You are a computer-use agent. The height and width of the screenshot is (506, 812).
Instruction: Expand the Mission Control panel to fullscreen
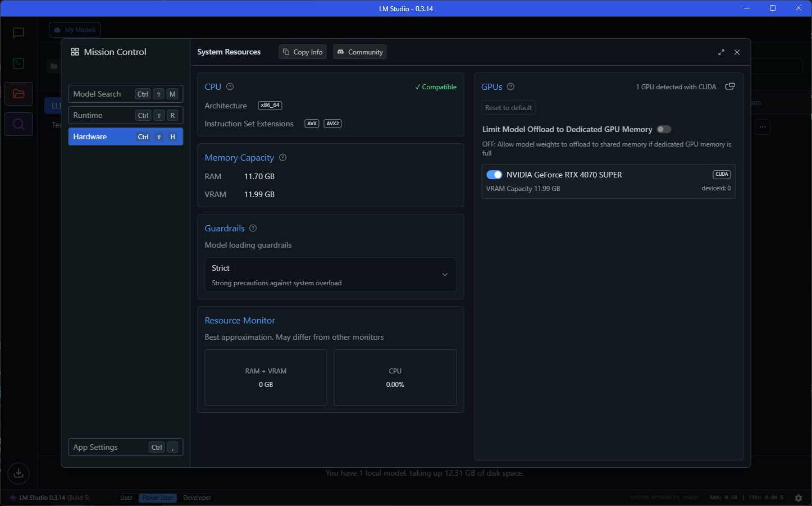[x=721, y=52]
